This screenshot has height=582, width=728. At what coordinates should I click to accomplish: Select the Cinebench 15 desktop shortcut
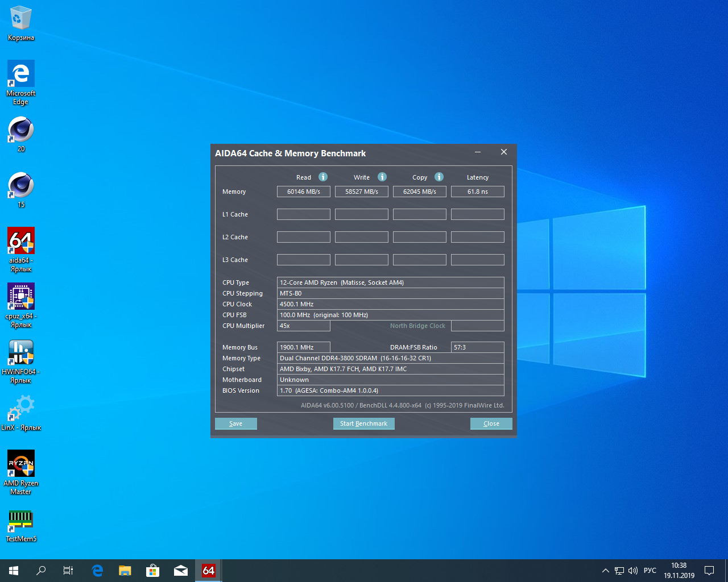21,190
